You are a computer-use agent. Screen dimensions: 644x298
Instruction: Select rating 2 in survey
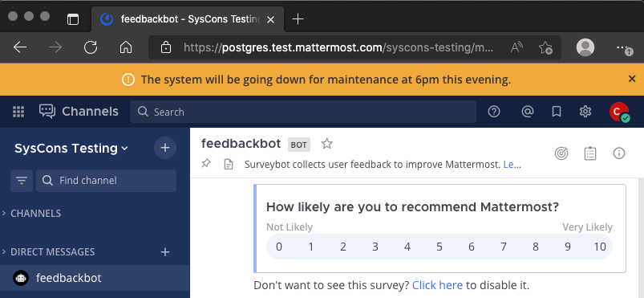coord(343,247)
